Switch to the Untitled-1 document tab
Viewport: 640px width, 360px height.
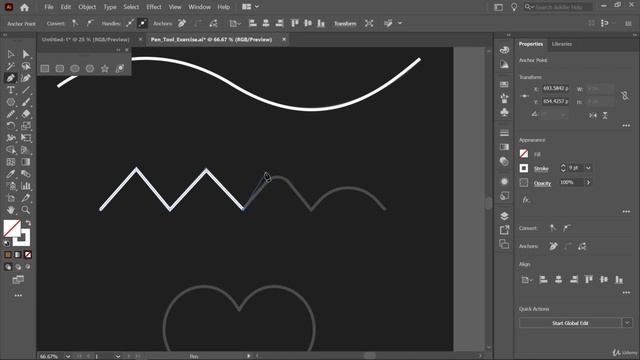point(86,40)
